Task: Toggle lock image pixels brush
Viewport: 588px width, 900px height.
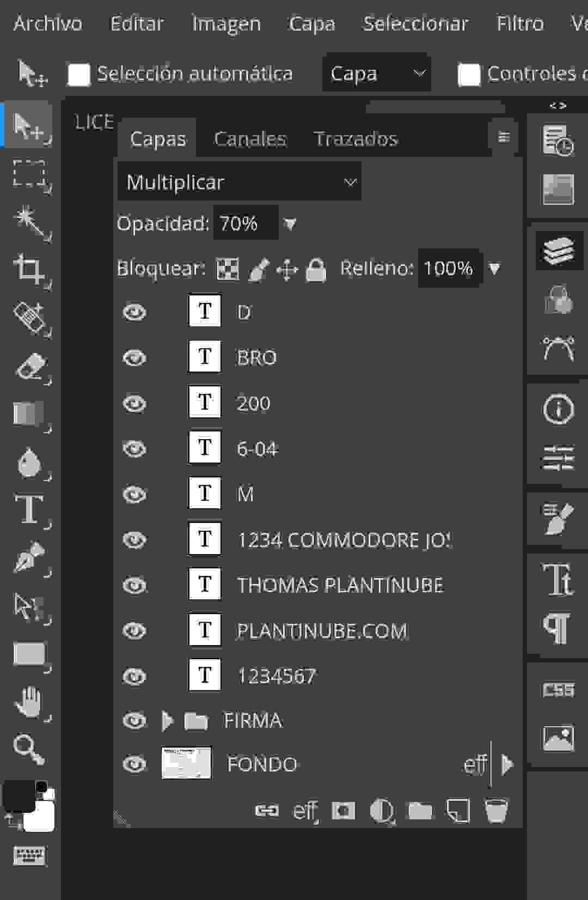Action: 258,269
